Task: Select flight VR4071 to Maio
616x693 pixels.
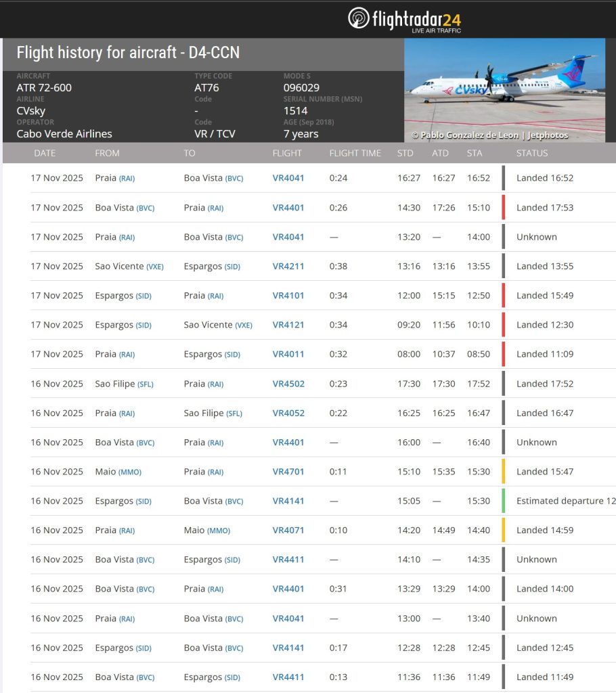Action: tap(288, 530)
